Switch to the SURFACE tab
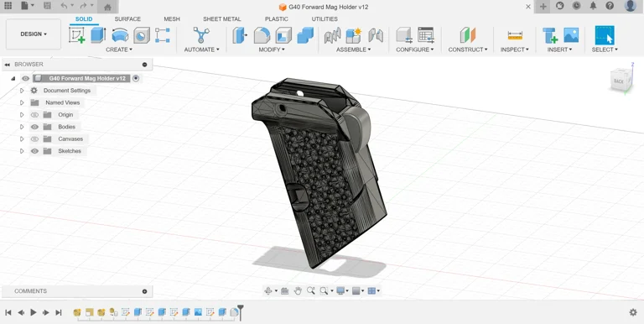Screen dimensions: 644x324 (127, 19)
